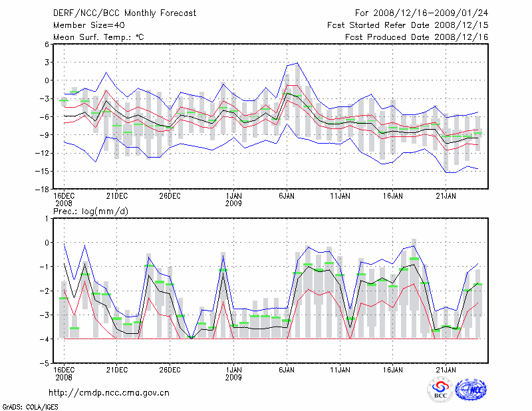Open the cmdp.ncc.cma.gov.cn URL
Viewport: 532px width, 411px height.
tap(109, 392)
